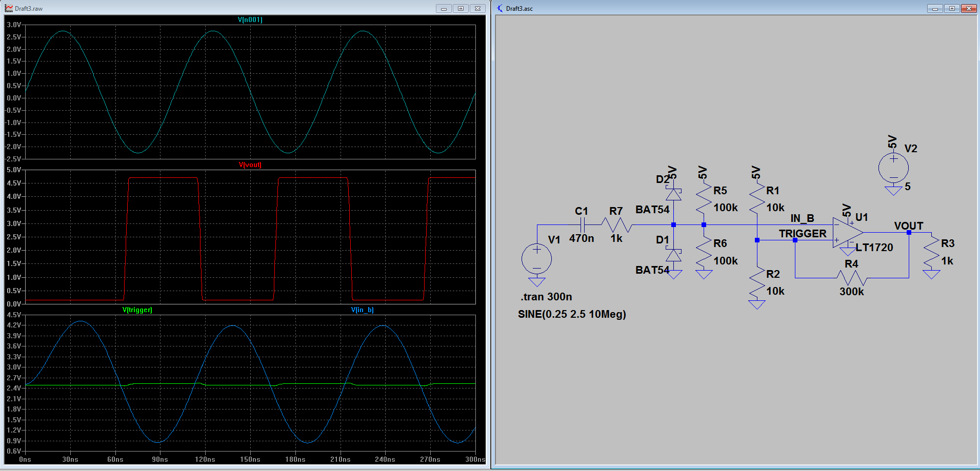Select capacitor C1 symbol
The image size is (980, 471).
pyautogui.click(x=582, y=224)
